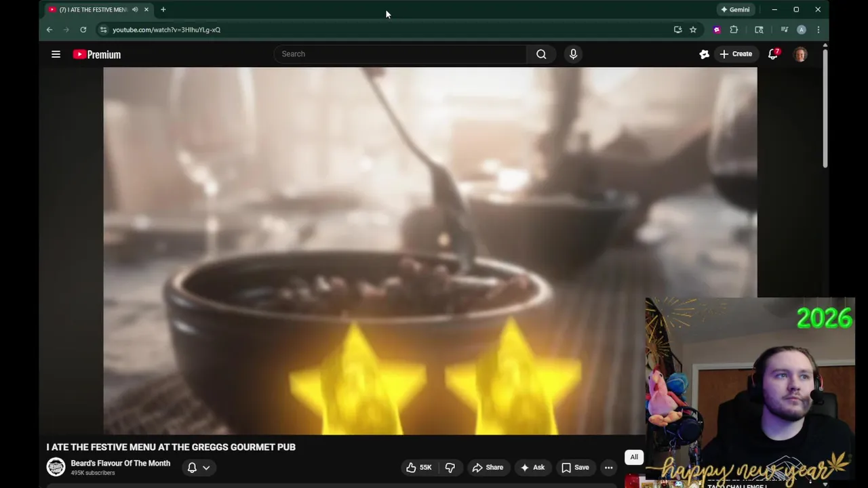This screenshot has height=488, width=868.
Task: Click the Ask button
Action: point(532,468)
